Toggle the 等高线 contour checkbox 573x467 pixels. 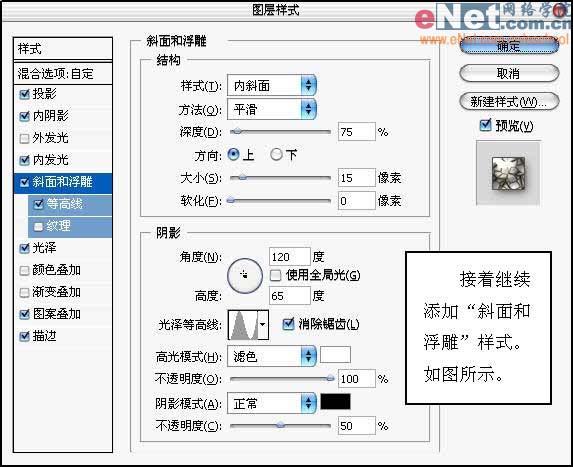point(38,204)
